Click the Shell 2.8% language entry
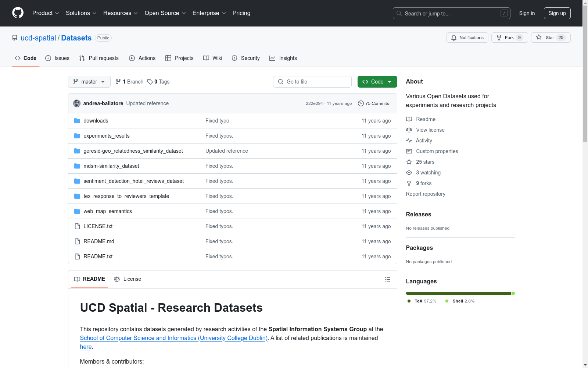 (x=460, y=301)
